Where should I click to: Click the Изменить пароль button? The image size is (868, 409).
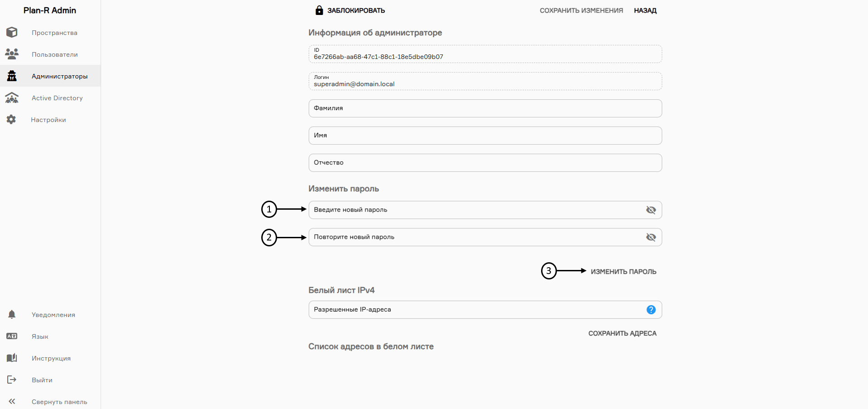623,272
